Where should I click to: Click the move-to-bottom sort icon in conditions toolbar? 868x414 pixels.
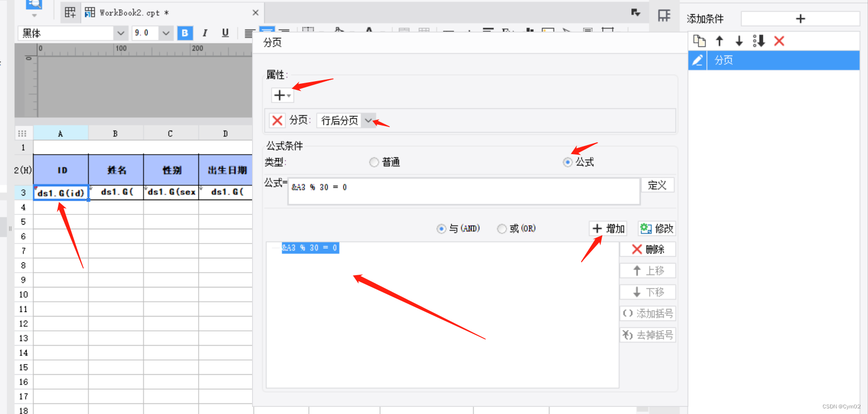click(759, 41)
